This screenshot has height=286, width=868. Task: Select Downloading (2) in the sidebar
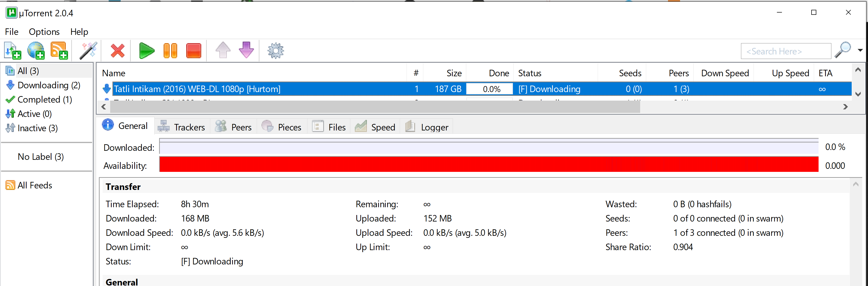point(48,85)
